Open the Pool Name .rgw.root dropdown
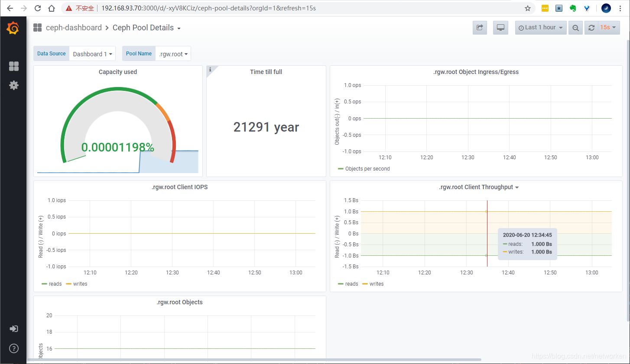630x364 pixels. coord(173,54)
